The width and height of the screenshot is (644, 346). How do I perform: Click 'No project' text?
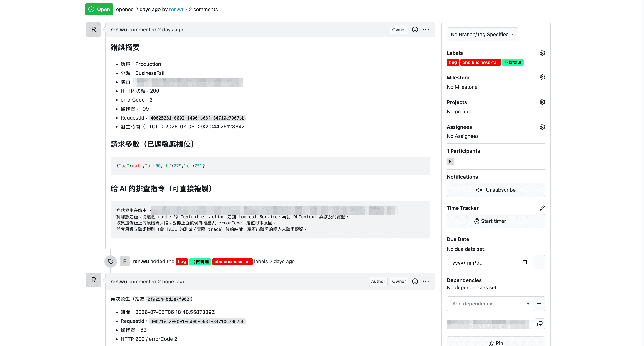click(x=459, y=112)
